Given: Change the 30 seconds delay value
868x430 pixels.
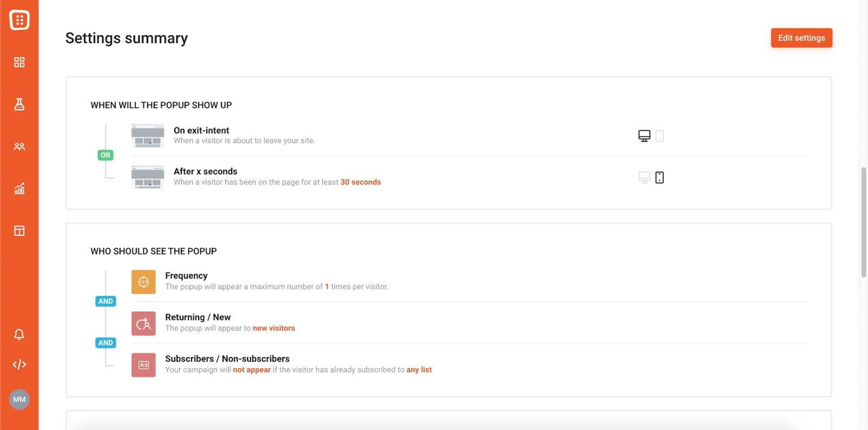Looking at the screenshot, I should click(x=360, y=182).
